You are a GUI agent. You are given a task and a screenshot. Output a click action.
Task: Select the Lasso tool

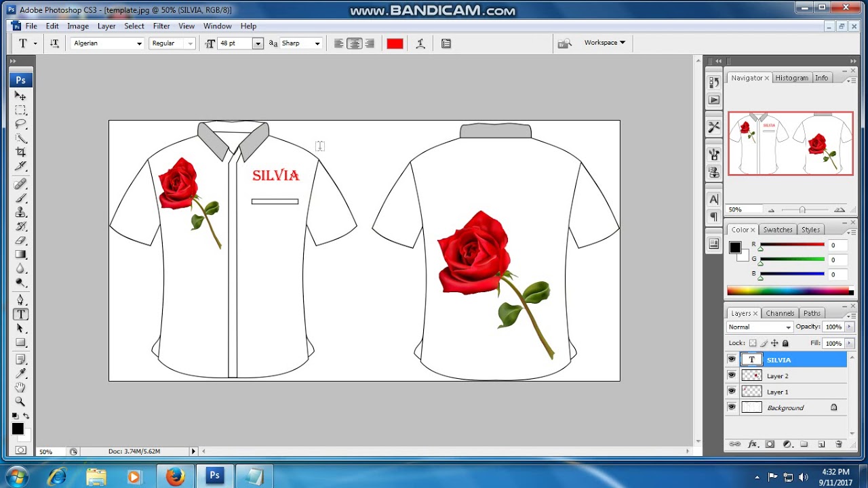(21, 124)
